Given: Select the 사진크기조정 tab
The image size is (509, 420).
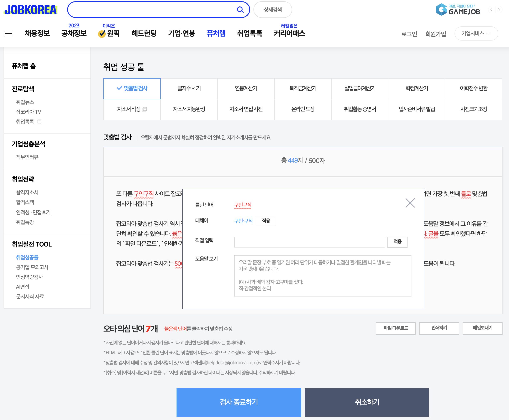Looking at the screenshot, I should [474, 109].
